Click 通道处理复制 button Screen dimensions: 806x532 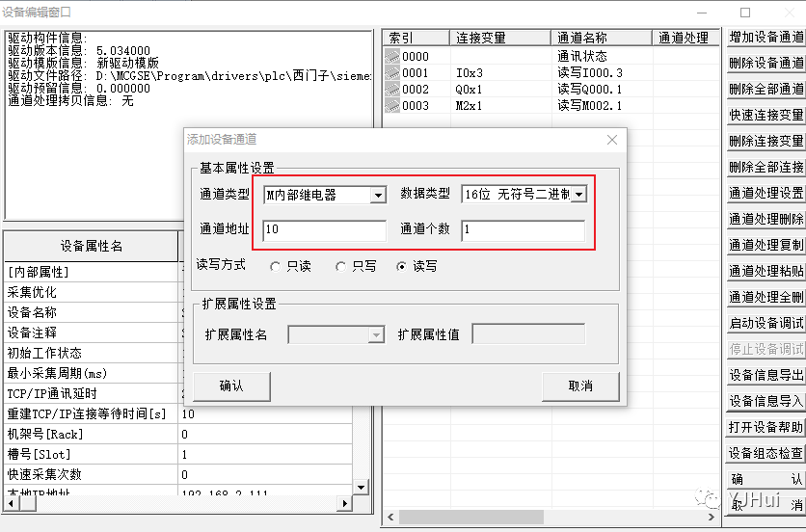766,245
